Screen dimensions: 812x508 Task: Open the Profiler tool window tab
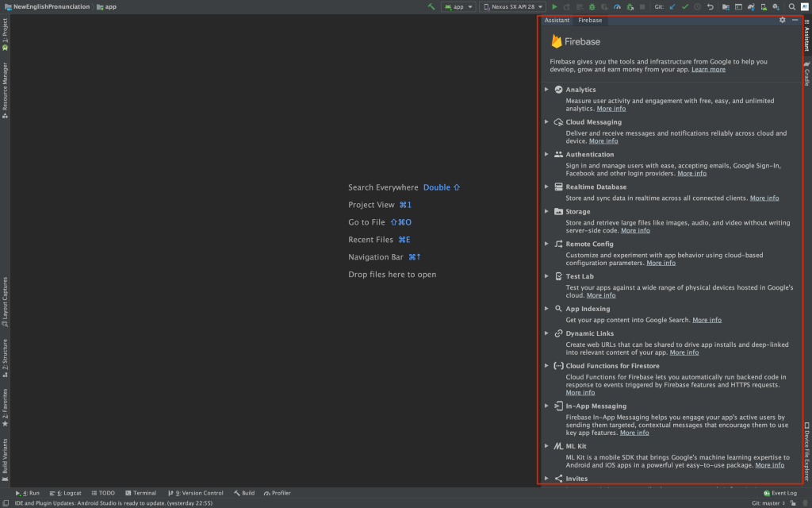[277, 493]
